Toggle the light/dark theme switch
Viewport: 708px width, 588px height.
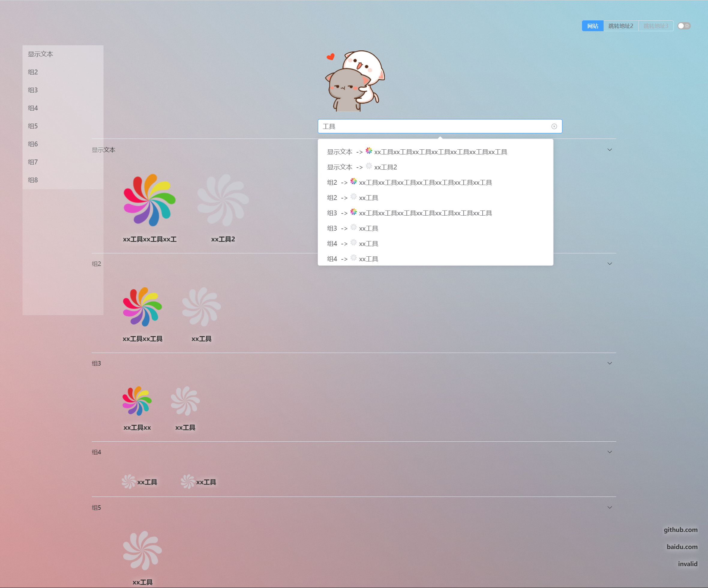pyautogui.click(x=684, y=26)
